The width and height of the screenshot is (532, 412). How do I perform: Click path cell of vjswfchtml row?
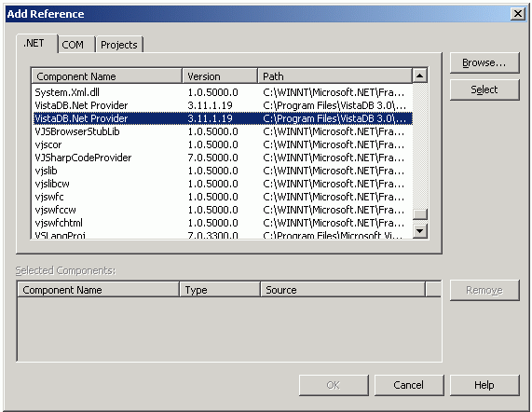coord(334,223)
